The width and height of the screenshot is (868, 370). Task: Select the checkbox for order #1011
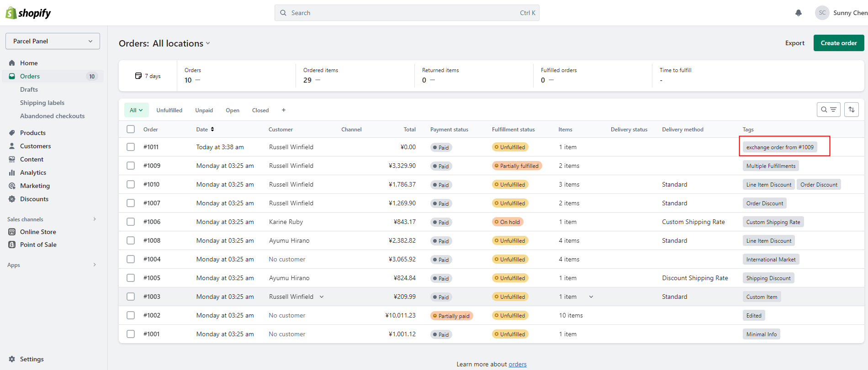pyautogui.click(x=131, y=147)
